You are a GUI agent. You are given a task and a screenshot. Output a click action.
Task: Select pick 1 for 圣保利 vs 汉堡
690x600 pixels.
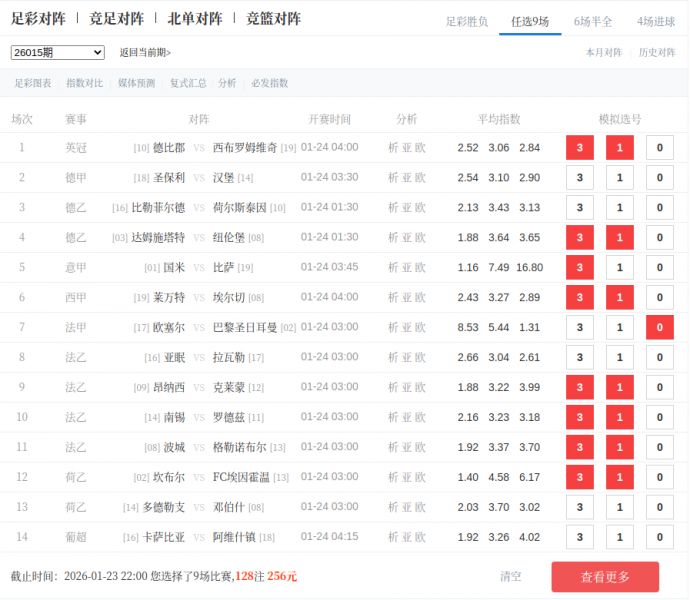click(x=619, y=178)
